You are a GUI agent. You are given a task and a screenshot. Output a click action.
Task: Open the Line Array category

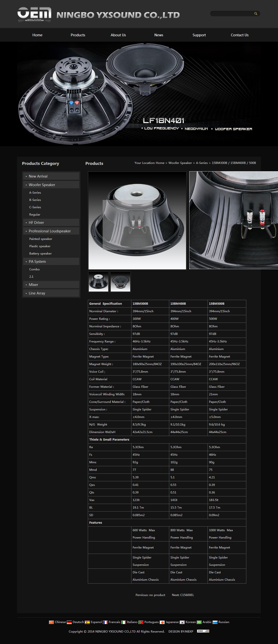click(51, 293)
